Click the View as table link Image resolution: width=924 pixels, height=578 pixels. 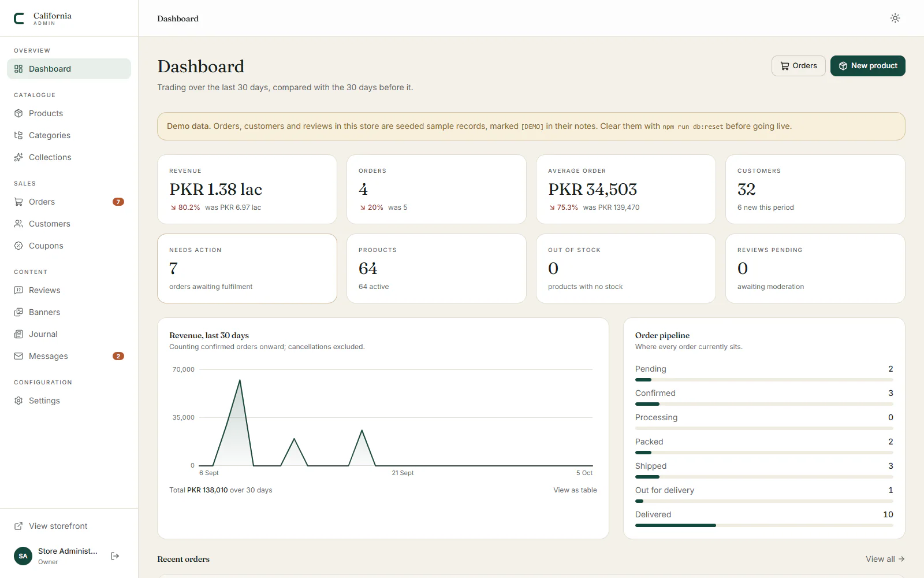(575, 490)
